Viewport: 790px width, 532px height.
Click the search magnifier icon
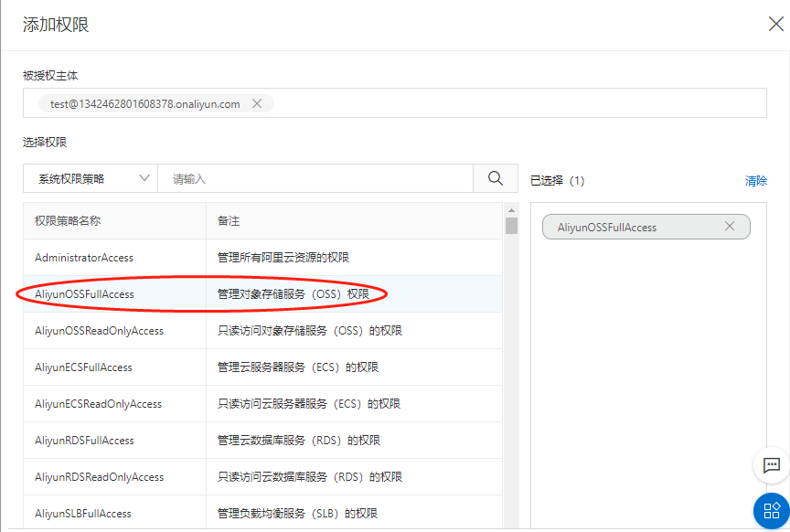pyautogui.click(x=496, y=178)
